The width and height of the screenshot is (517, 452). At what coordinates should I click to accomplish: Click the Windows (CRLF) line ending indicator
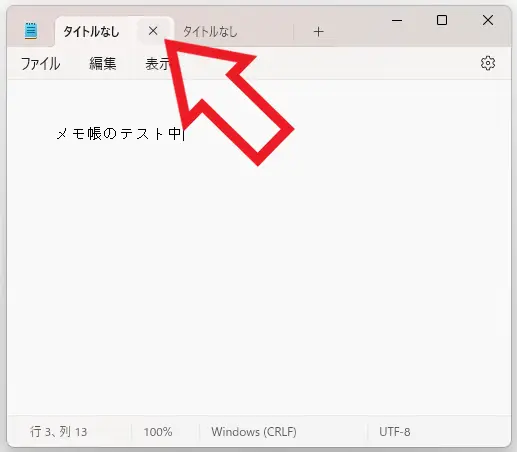click(x=254, y=432)
